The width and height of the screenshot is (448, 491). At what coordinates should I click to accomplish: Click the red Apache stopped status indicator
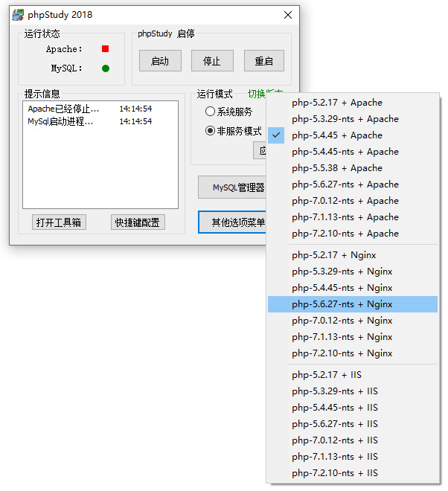pos(105,49)
